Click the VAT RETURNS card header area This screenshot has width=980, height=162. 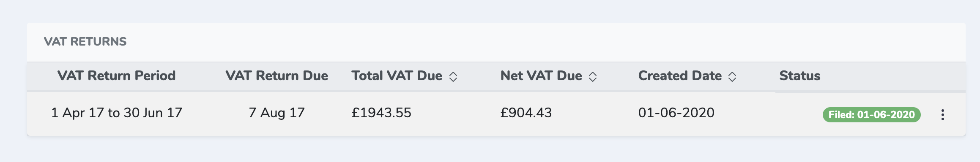point(496,42)
